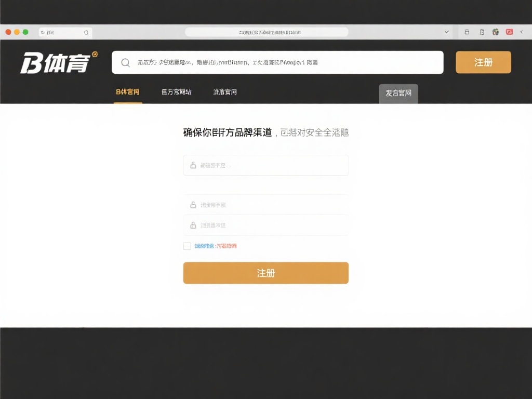Tick the agreement checkbox above the 注册 button
This screenshot has height=399, width=532.
click(x=187, y=246)
